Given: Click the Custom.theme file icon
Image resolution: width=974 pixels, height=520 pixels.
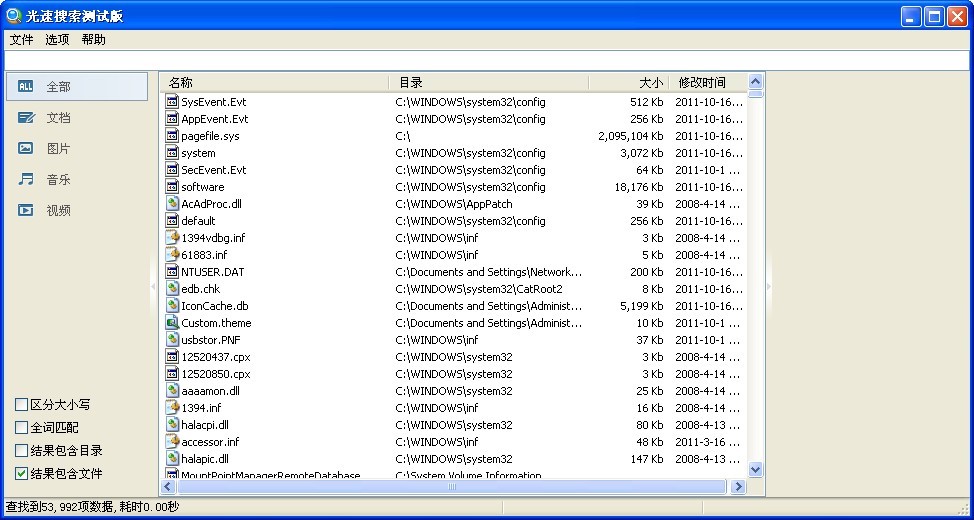Looking at the screenshot, I should [x=172, y=323].
